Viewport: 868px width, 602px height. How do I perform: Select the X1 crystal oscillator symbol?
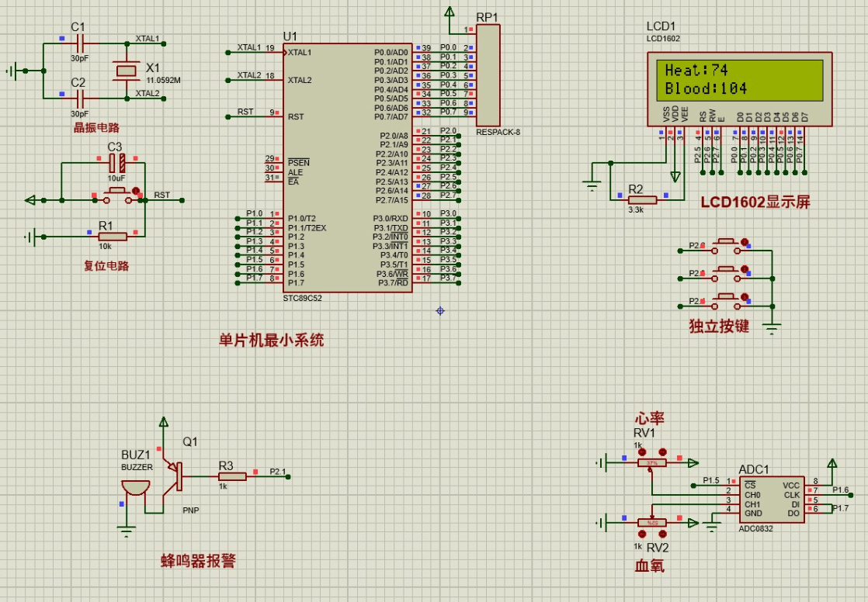(126, 71)
